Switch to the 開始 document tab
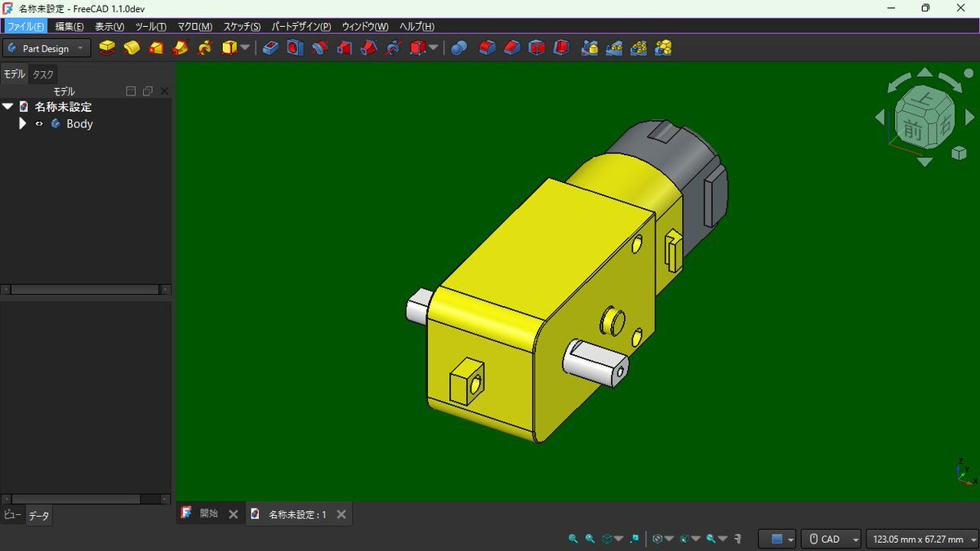980x551 pixels. click(x=208, y=513)
